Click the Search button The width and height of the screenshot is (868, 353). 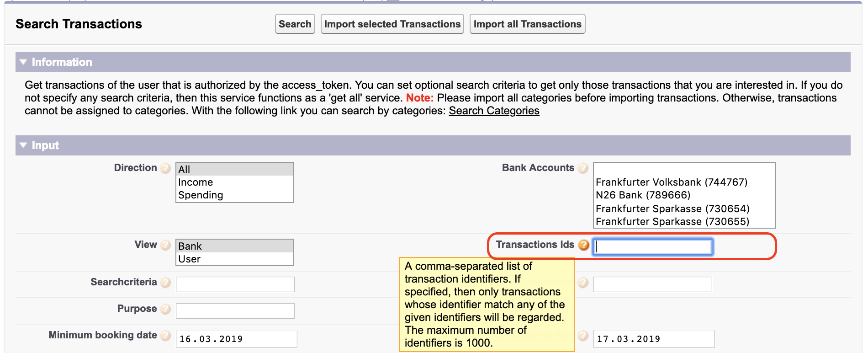click(295, 24)
